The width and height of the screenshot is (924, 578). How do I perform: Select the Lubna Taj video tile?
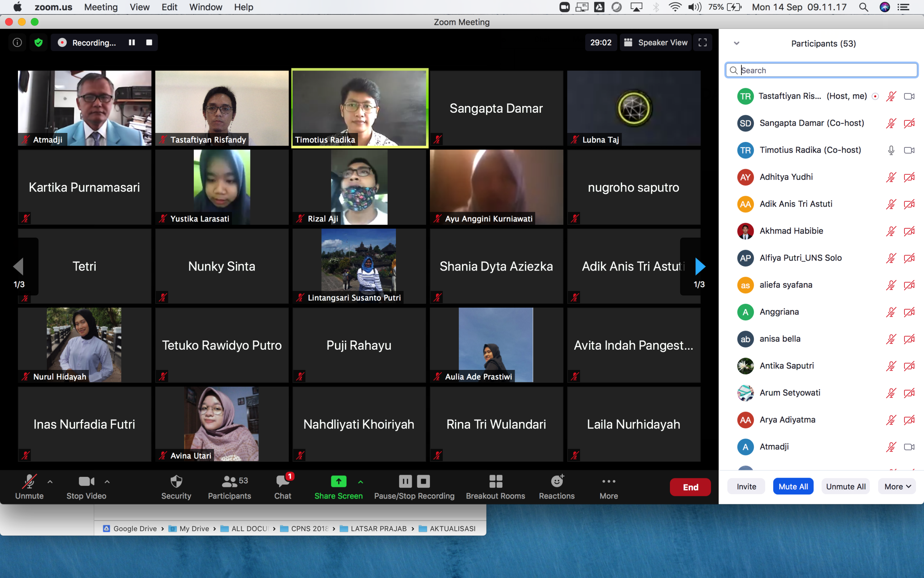coord(633,108)
